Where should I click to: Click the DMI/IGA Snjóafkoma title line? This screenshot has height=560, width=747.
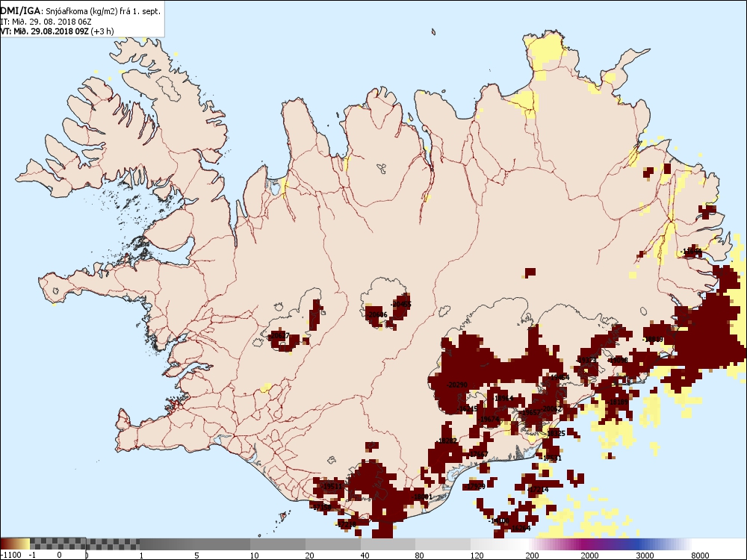[x=81, y=10]
